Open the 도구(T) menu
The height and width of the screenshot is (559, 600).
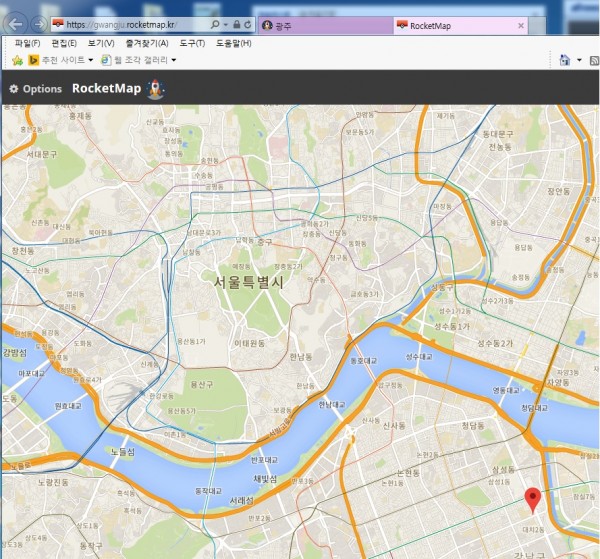tap(192, 43)
